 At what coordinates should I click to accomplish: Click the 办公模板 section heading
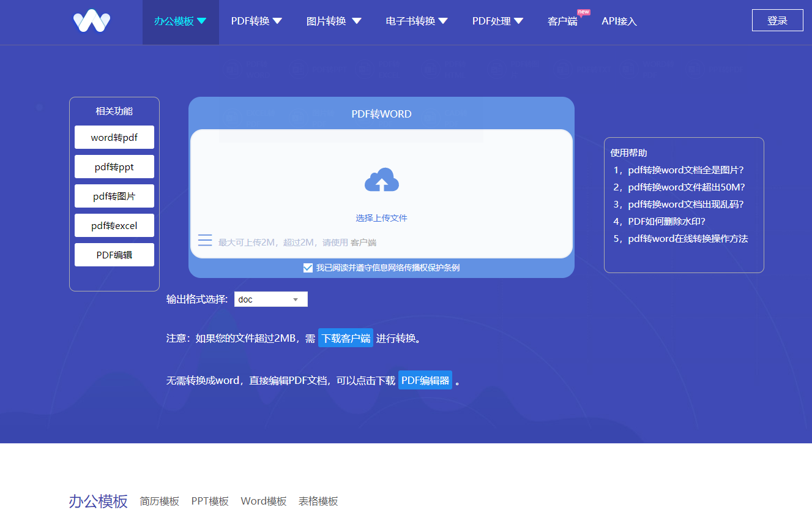(99, 501)
